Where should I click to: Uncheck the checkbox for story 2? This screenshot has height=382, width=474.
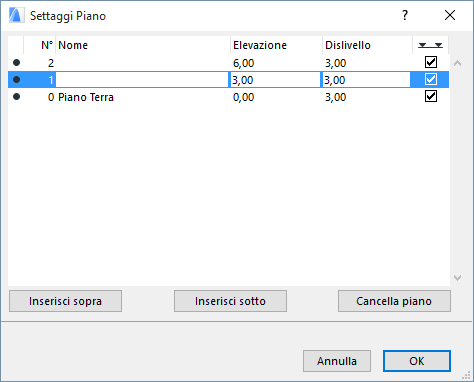point(431,62)
